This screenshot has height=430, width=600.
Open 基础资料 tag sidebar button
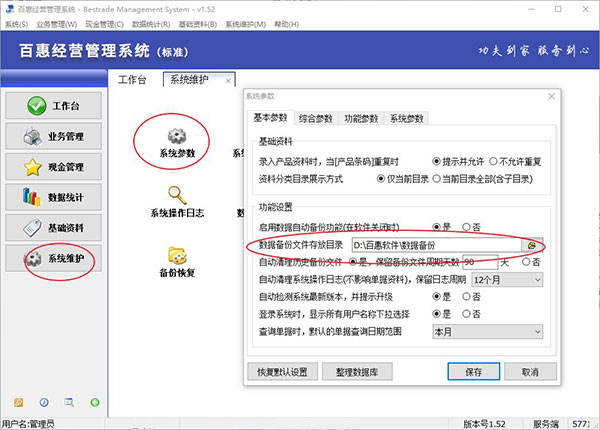tap(54, 228)
